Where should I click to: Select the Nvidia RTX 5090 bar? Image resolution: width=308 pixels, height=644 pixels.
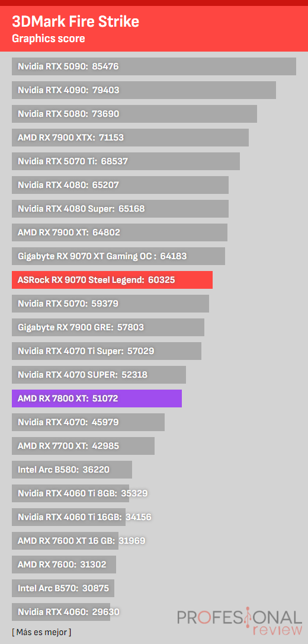click(x=154, y=66)
